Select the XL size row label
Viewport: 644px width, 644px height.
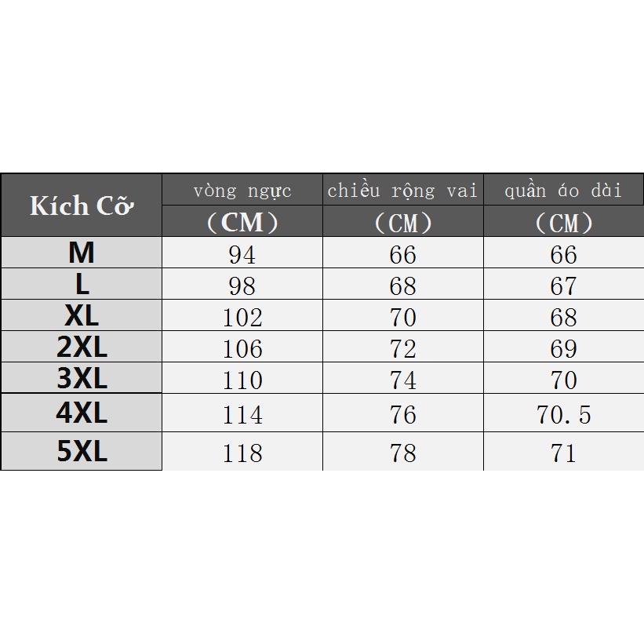[x=82, y=315]
